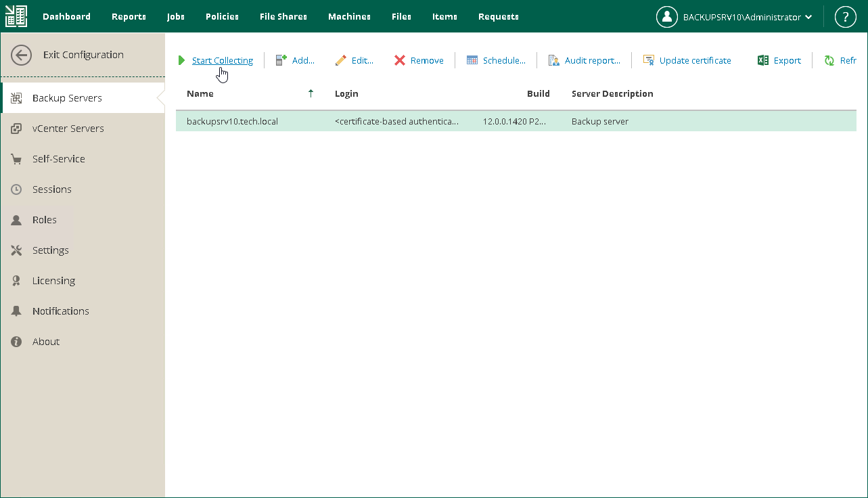Click the Edit... button label
The height and width of the screenshot is (498, 868).
point(363,61)
